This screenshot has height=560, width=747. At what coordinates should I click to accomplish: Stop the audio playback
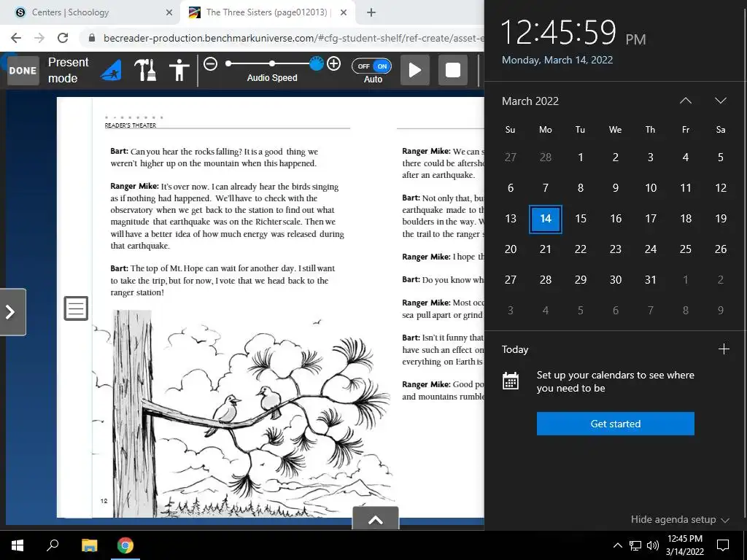coord(452,71)
